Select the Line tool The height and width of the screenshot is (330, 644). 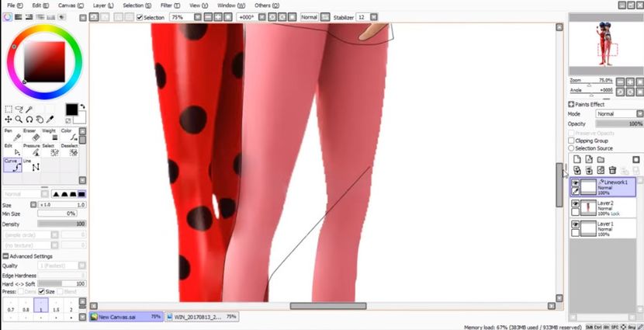point(32,165)
